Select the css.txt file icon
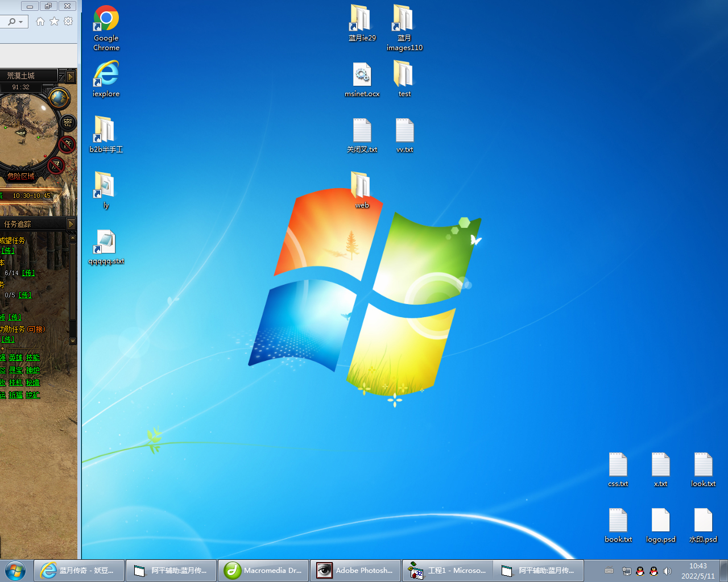 click(618, 469)
